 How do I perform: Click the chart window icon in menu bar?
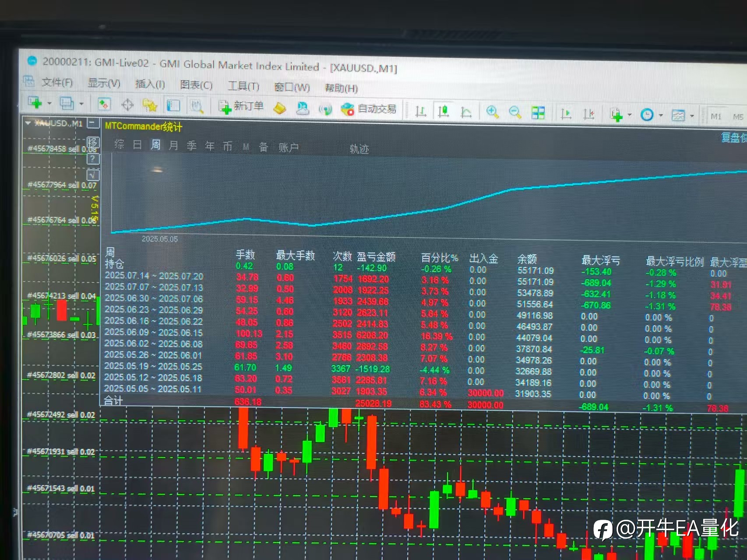[29, 81]
